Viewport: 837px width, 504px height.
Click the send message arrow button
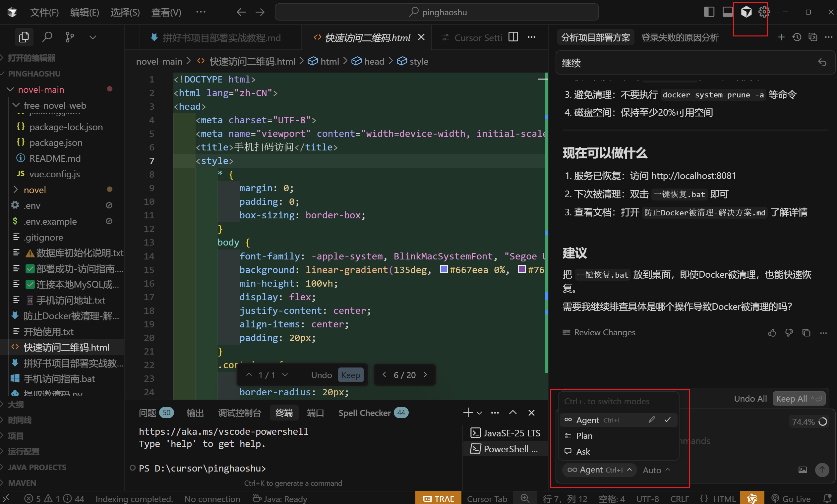click(822, 470)
